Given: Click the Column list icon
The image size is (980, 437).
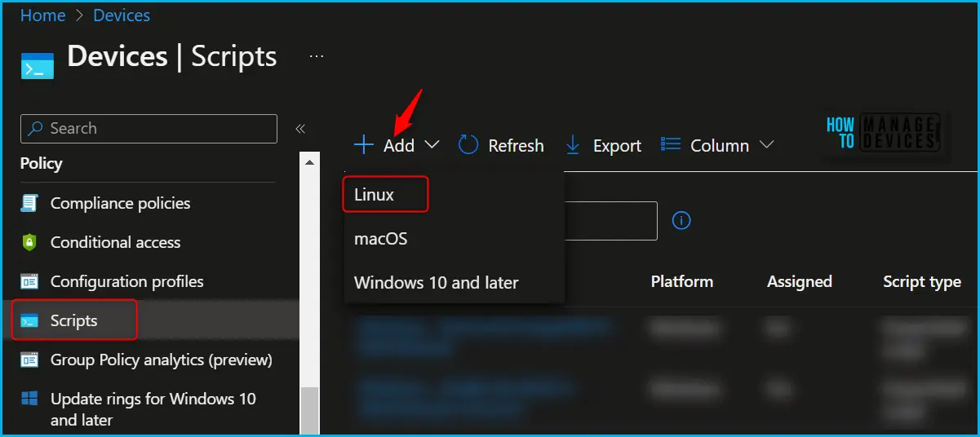Looking at the screenshot, I should coord(671,144).
